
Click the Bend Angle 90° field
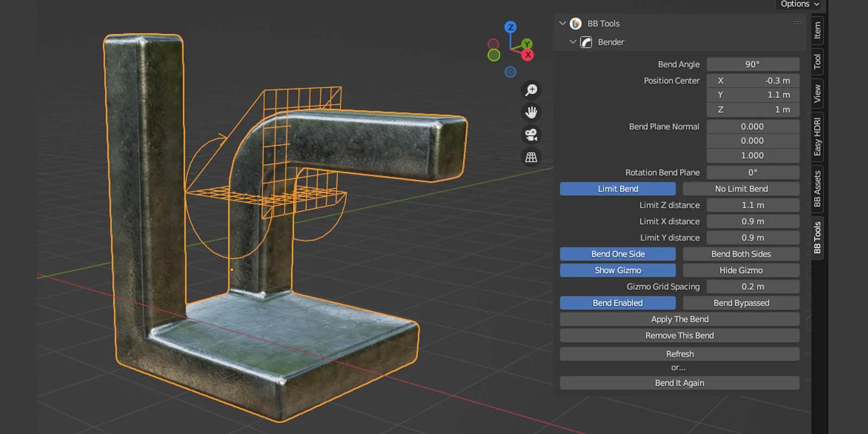tap(752, 64)
